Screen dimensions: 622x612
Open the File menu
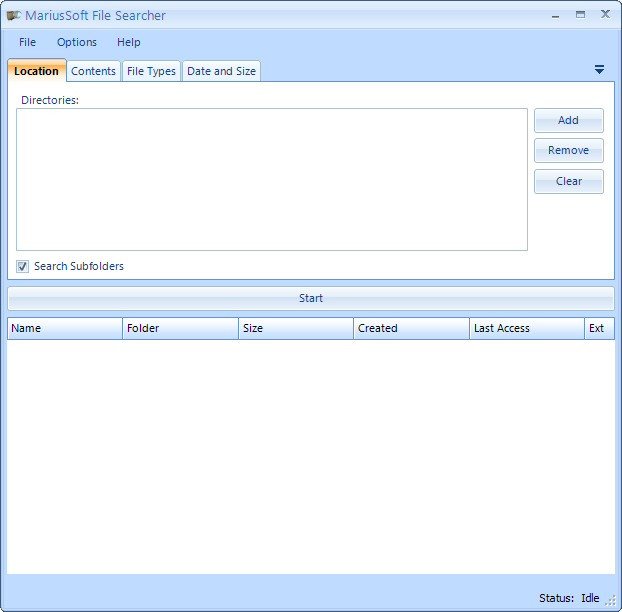(x=27, y=42)
